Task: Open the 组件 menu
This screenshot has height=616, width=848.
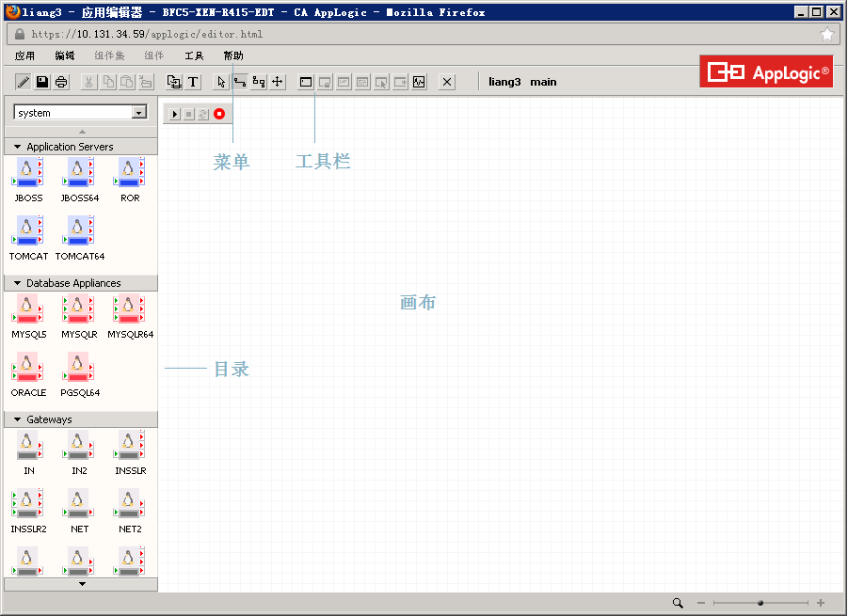Action: (153, 55)
